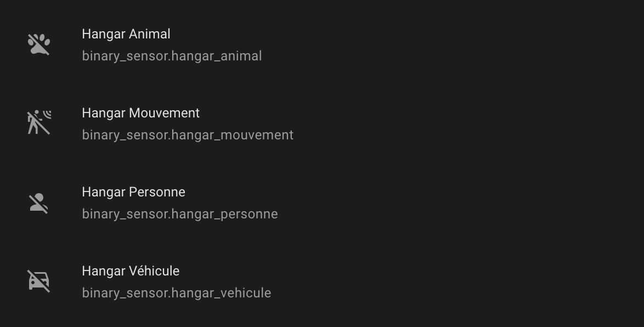Click the binary_sensor.hangar_personne entity ID
Image resolution: width=644 pixels, height=327 pixels.
[x=180, y=214]
